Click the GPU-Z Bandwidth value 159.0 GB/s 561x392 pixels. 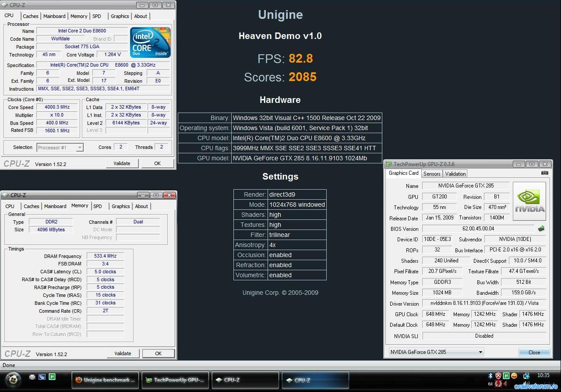point(523,293)
